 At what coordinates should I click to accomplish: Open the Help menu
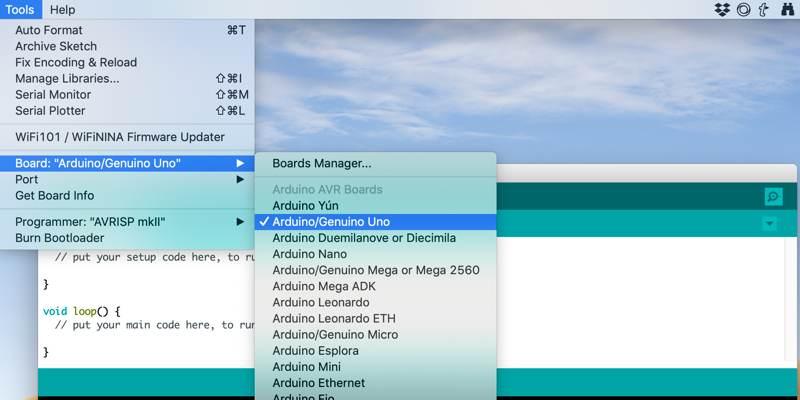click(62, 10)
